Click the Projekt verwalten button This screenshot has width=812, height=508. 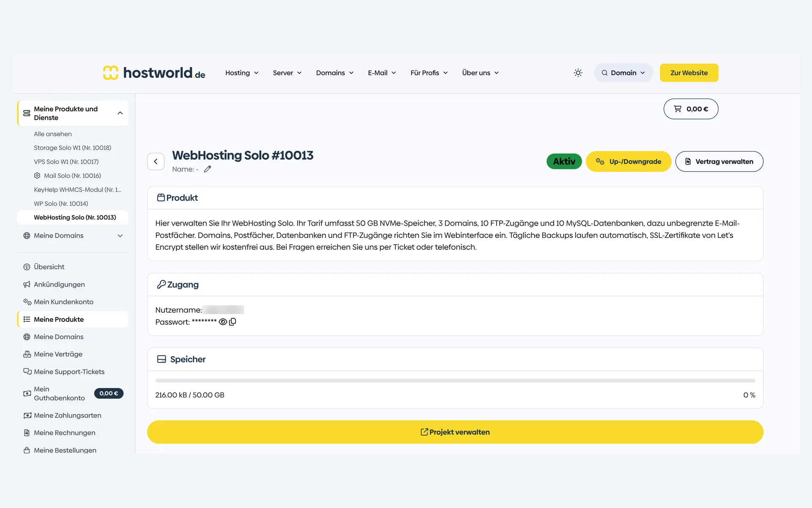click(455, 432)
